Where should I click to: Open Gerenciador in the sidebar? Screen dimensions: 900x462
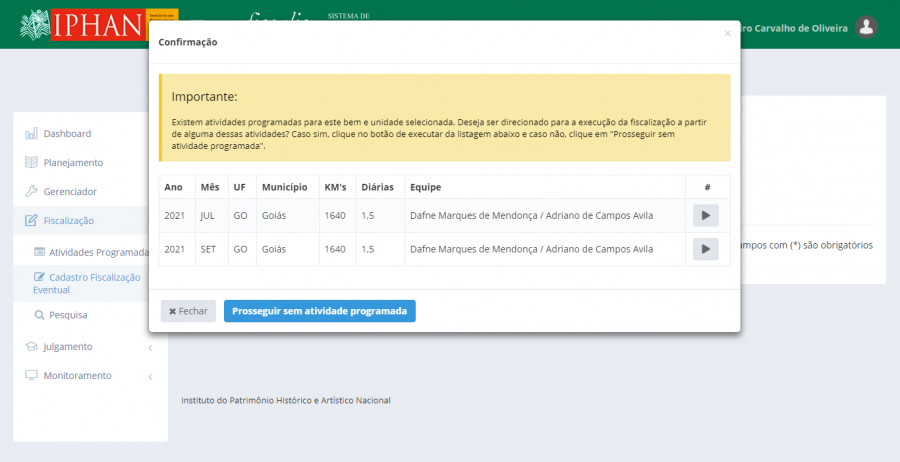tap(70, 192)
